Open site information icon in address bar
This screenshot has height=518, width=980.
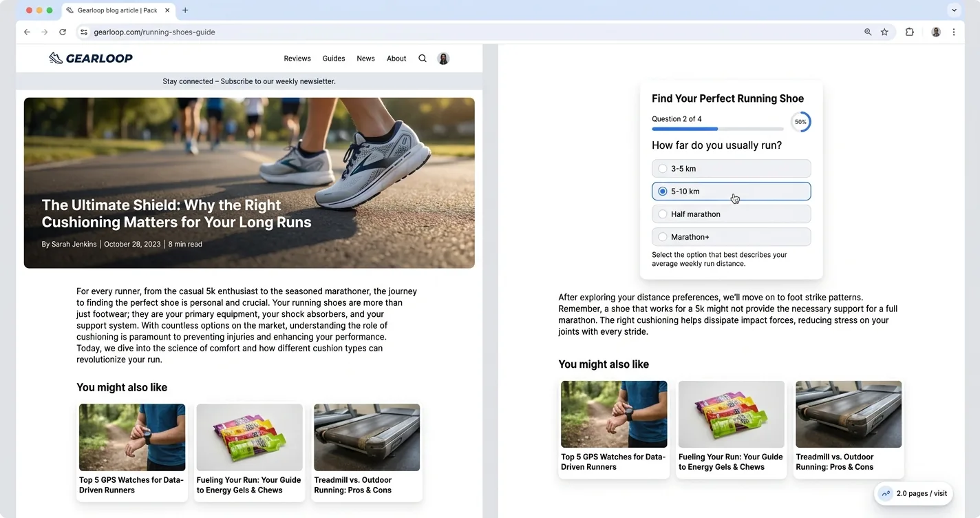pos(84,32)
